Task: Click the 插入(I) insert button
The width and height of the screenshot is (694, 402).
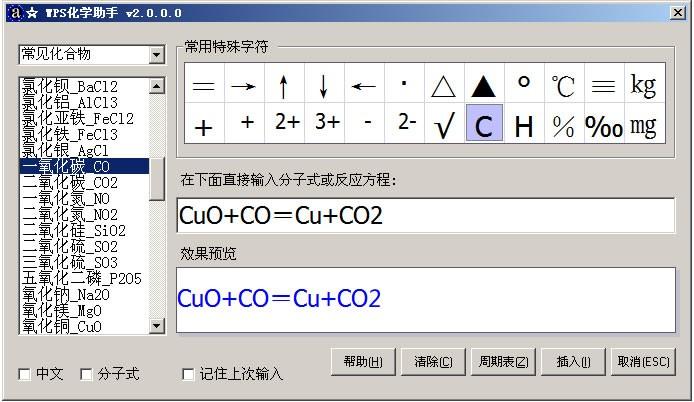Action: [x=573, y=362]
